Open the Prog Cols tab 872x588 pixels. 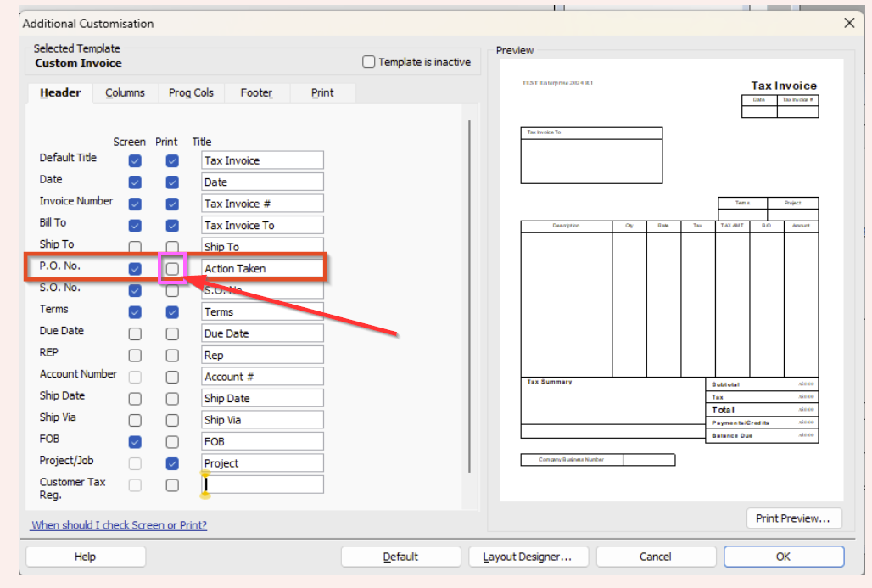coord(191,92)
